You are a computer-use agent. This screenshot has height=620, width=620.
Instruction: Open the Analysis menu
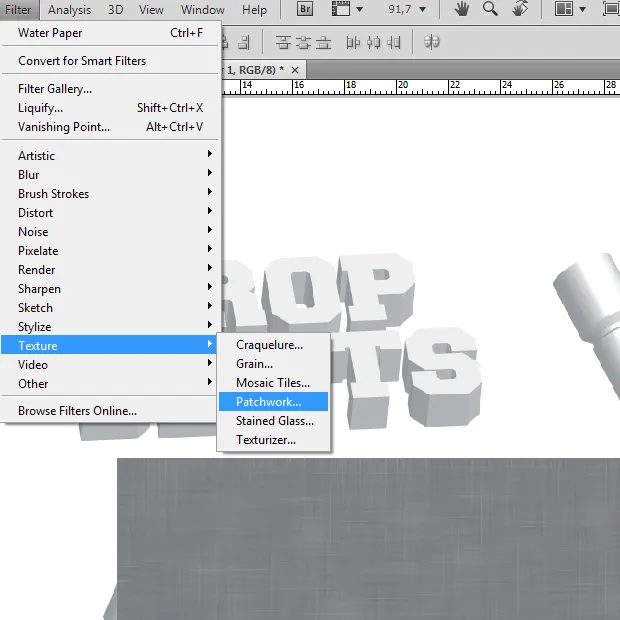[69, 10]
